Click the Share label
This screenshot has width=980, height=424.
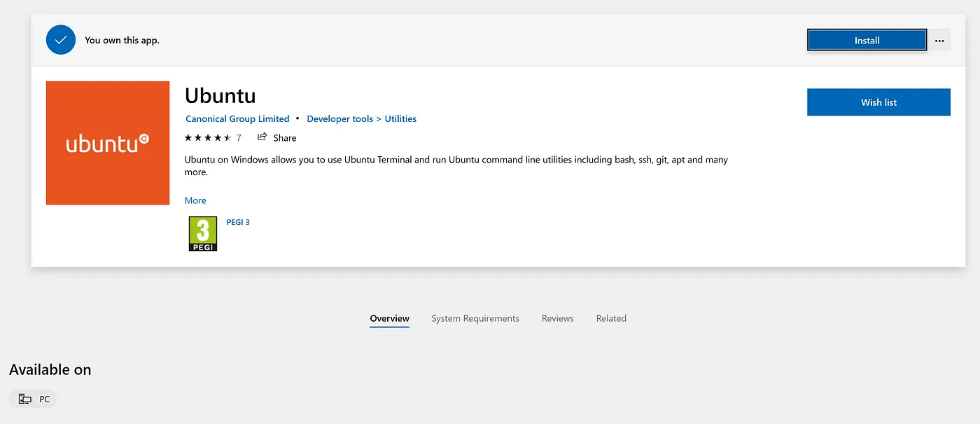click(x=285, y=138)
